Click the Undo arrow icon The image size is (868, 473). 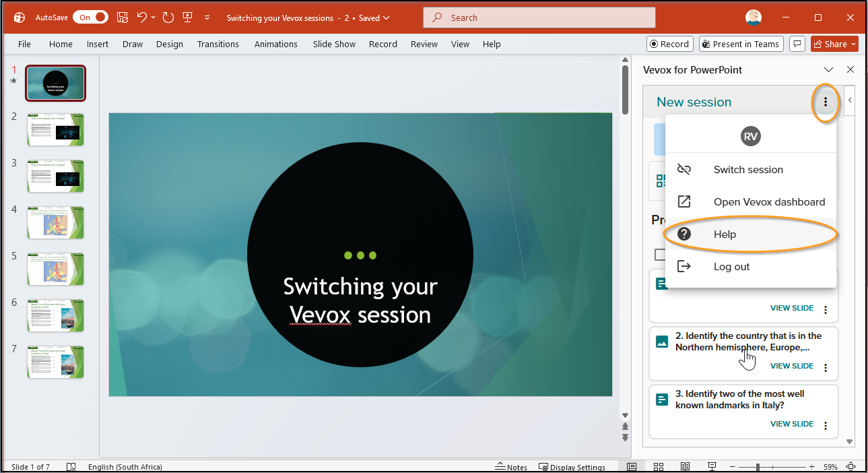(142, 18)
